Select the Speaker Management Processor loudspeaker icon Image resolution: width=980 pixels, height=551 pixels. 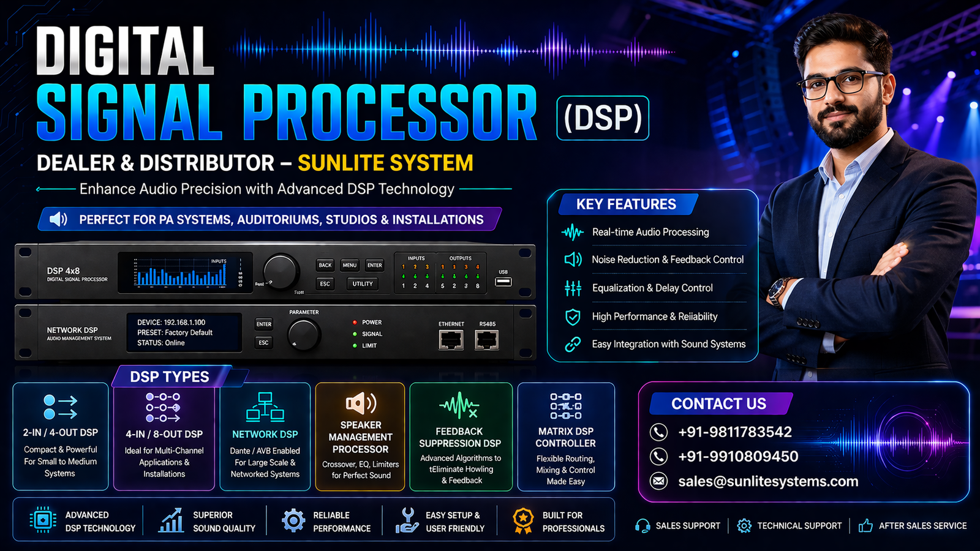(x=361, y=403)
